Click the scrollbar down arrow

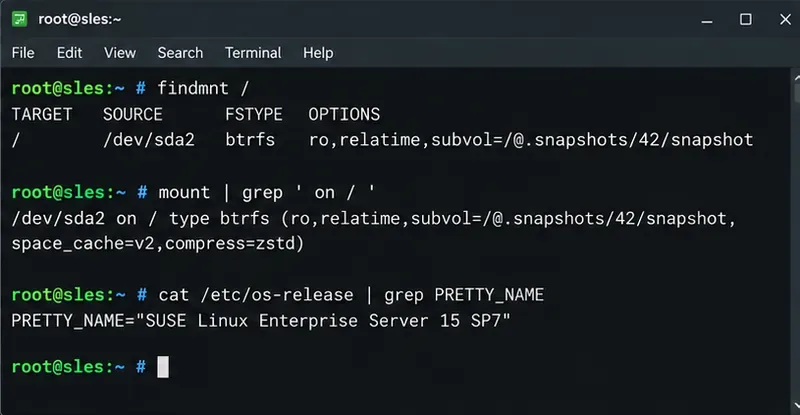[x=796, y=406]
